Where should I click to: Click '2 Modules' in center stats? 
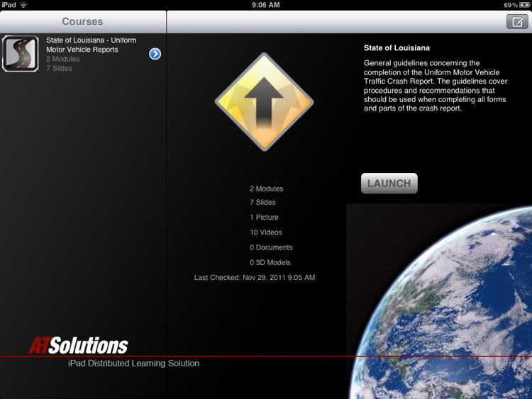click(x=266, y=189)
